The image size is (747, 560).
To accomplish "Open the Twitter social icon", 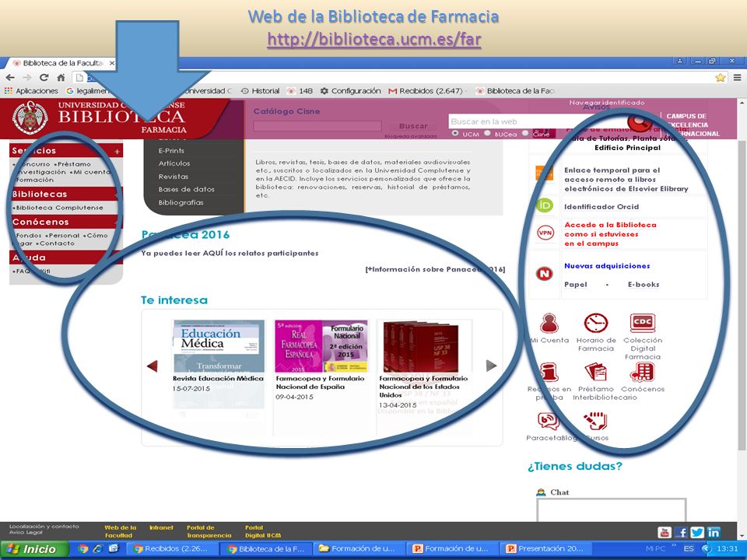I will click(x=697, y=532).
